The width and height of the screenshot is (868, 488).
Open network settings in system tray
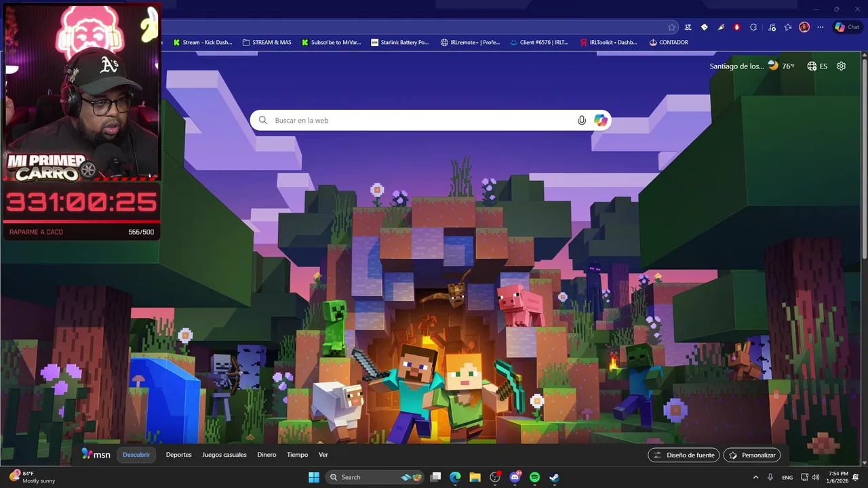click(804, 477)
